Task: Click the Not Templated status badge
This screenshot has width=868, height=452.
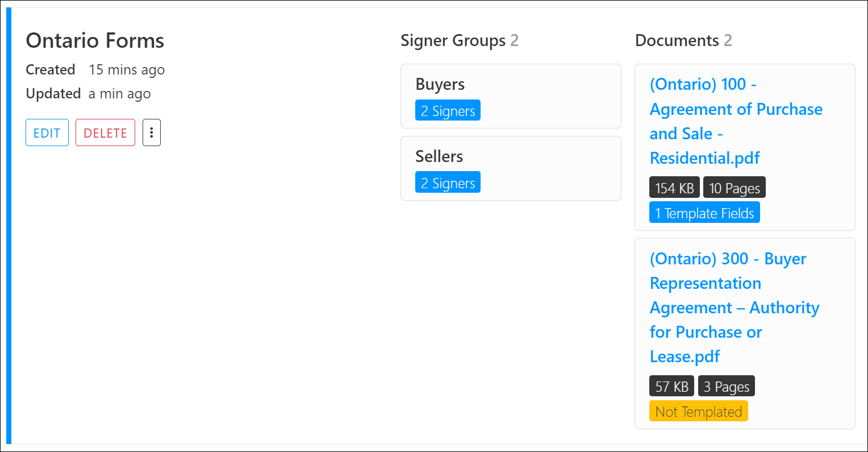Action: pos(698,410)
